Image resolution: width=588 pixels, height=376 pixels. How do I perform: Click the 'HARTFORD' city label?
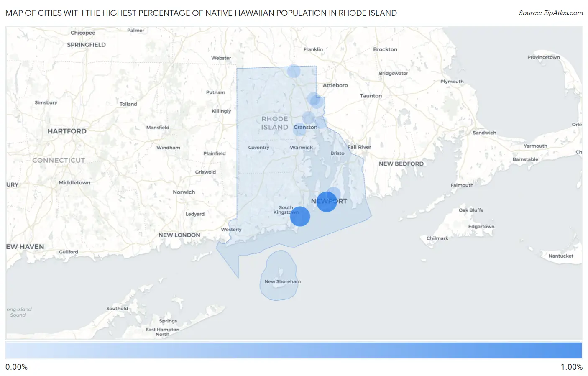click(x=67, y=131)
